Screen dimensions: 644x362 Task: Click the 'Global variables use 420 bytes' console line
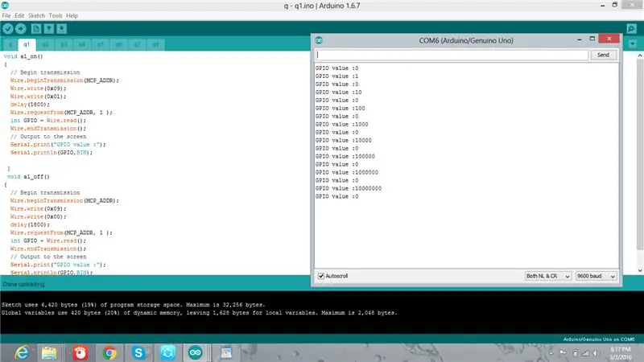click(x=200, y=313)
